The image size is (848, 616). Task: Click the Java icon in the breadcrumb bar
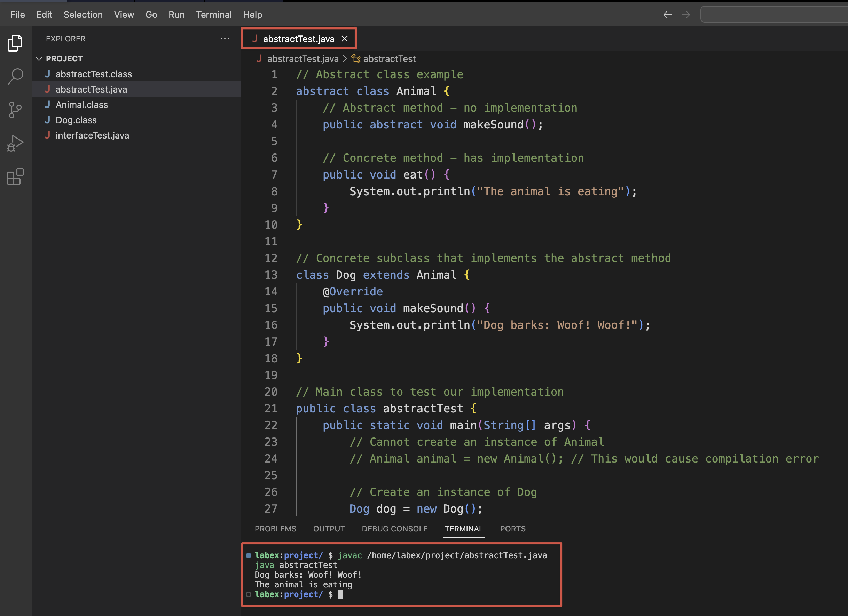coord(259,59)
